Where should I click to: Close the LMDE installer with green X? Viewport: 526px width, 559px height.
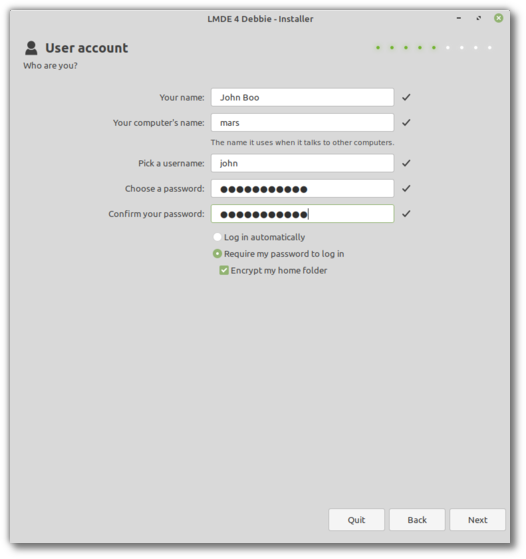pos(499,18)
